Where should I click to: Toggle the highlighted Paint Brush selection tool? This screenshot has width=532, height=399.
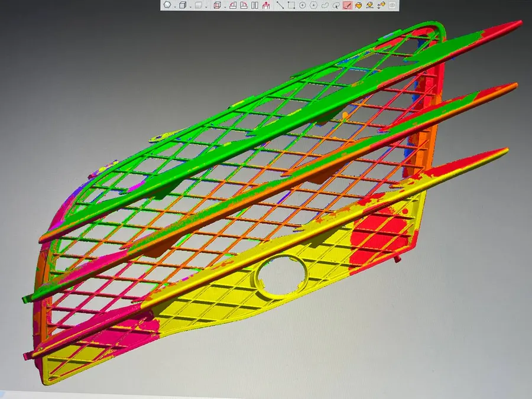(347, 5)
